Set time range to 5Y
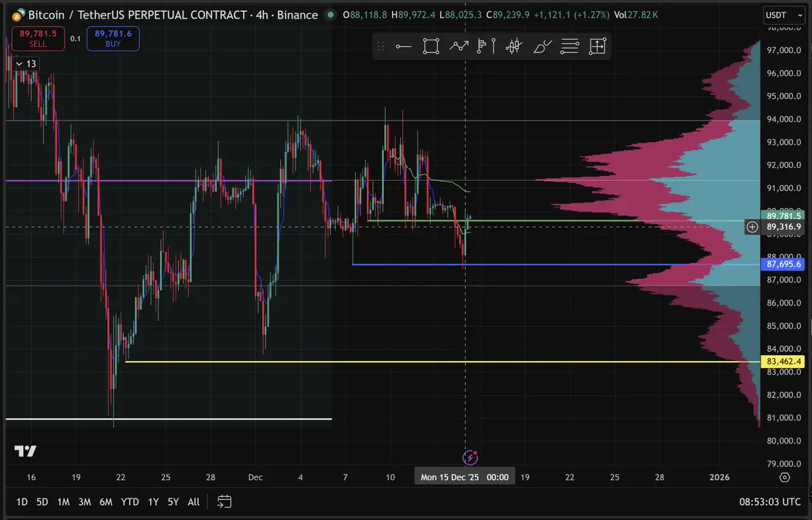812x520 pixels. point(173,501)
